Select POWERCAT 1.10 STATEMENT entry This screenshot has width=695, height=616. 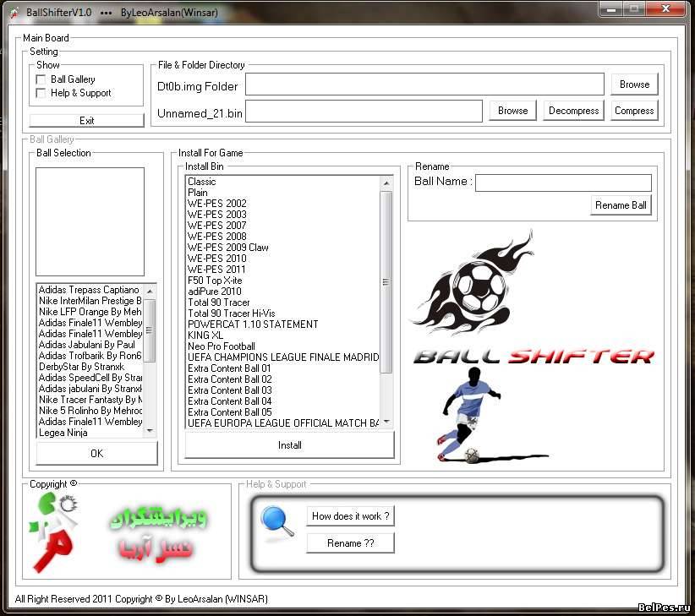coord(282,324)
